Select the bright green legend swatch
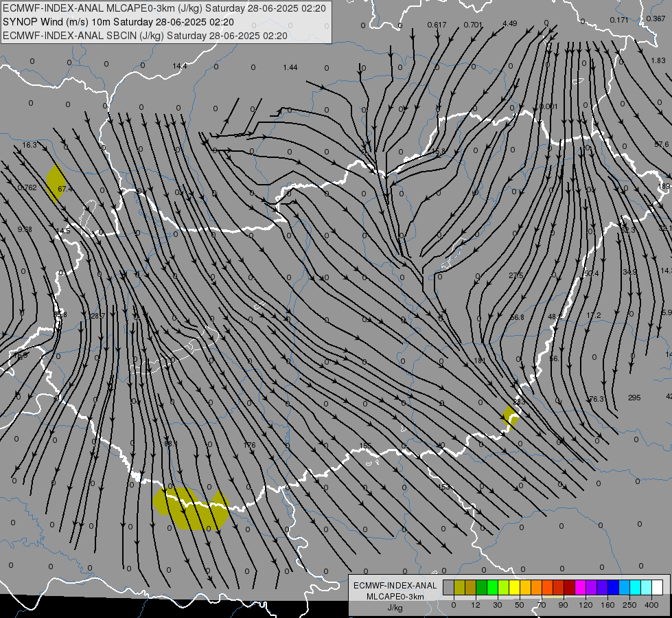This screenshot has width=672, height=618. tap(492, 588)
